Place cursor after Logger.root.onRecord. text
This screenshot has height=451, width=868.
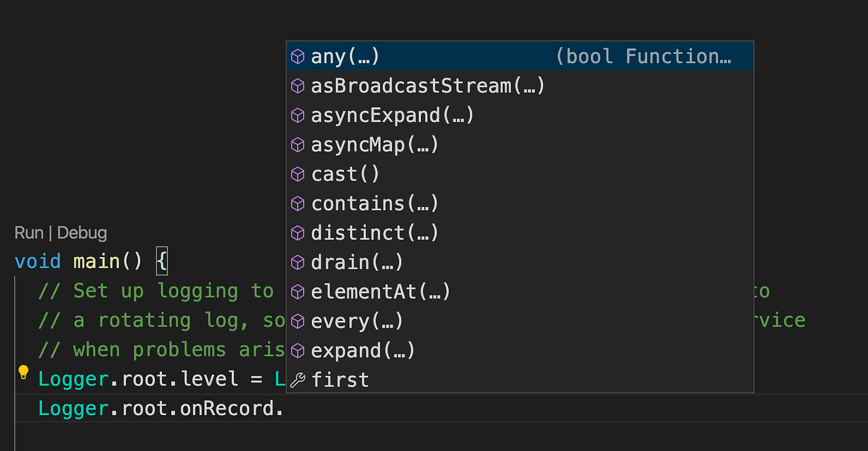click(284, 409)
